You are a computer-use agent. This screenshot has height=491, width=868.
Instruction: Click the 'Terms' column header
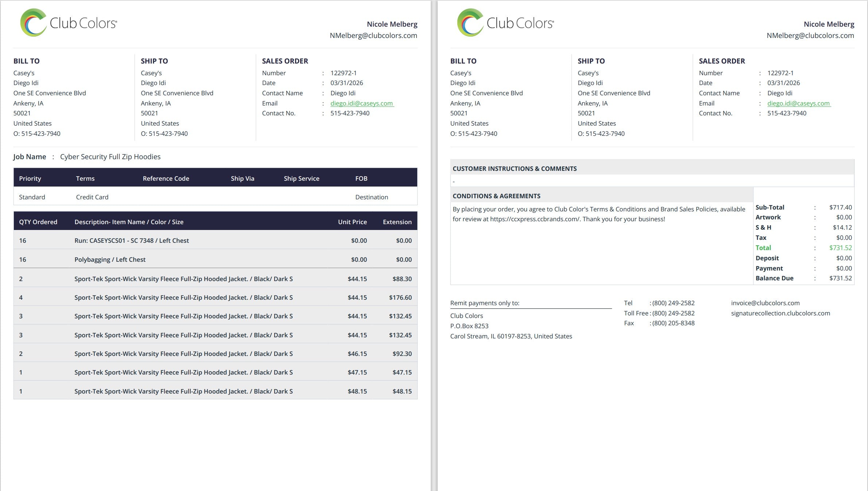pos(85,179)
